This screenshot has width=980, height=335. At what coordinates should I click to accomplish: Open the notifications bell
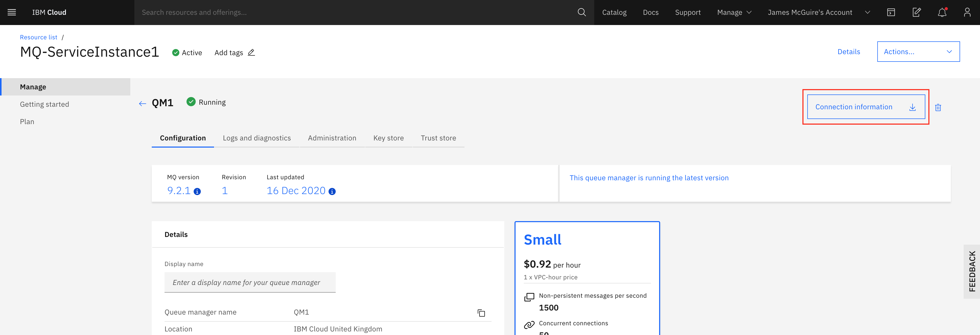(942, 12)
